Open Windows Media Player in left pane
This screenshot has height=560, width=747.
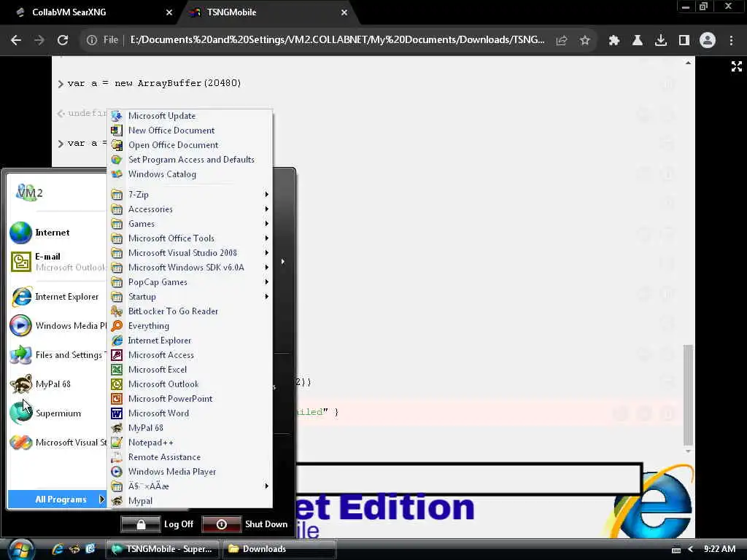click(x=57, y=326)
